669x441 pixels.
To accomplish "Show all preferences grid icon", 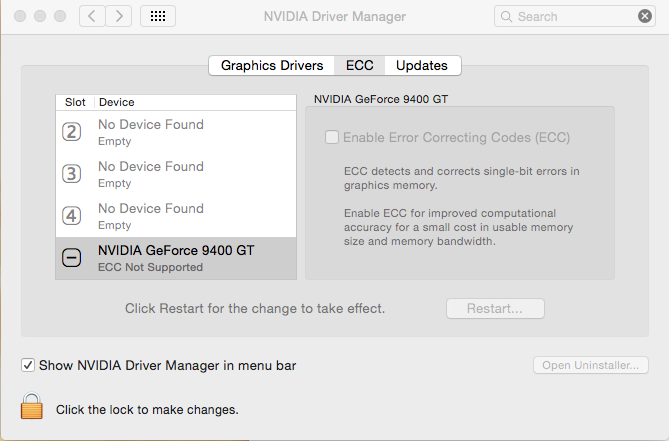I will pos(158,16).
